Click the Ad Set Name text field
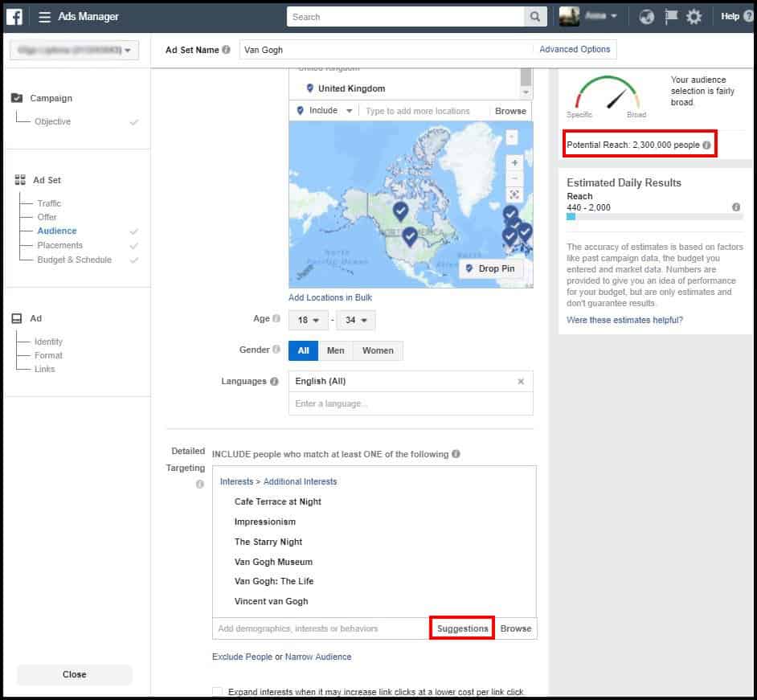Image resolution: width=757 pixels, height=700 pixels. click(x=386, y=50)
